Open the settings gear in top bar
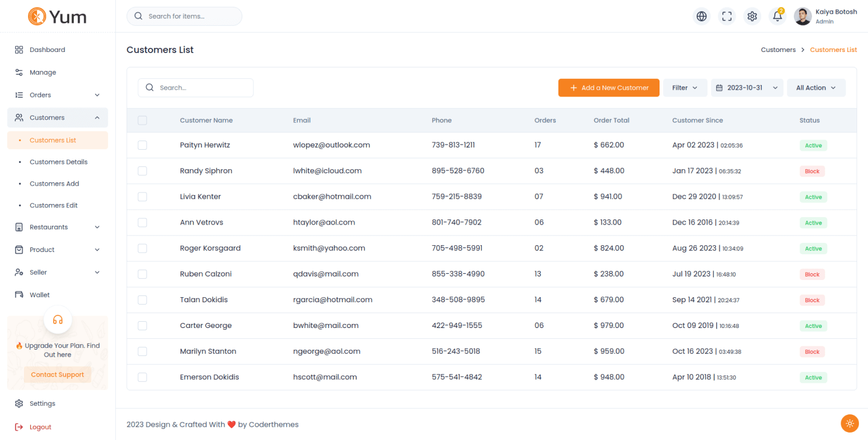The image size is (868, 440). pyautogui.click(x=752, y=17)
